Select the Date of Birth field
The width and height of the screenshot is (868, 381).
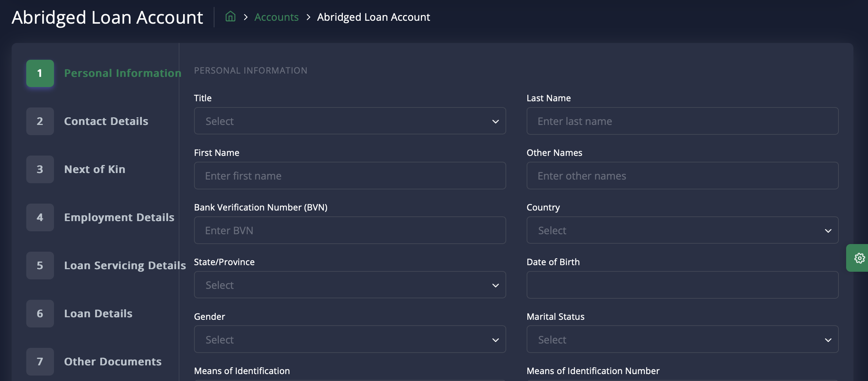(682, 285)
